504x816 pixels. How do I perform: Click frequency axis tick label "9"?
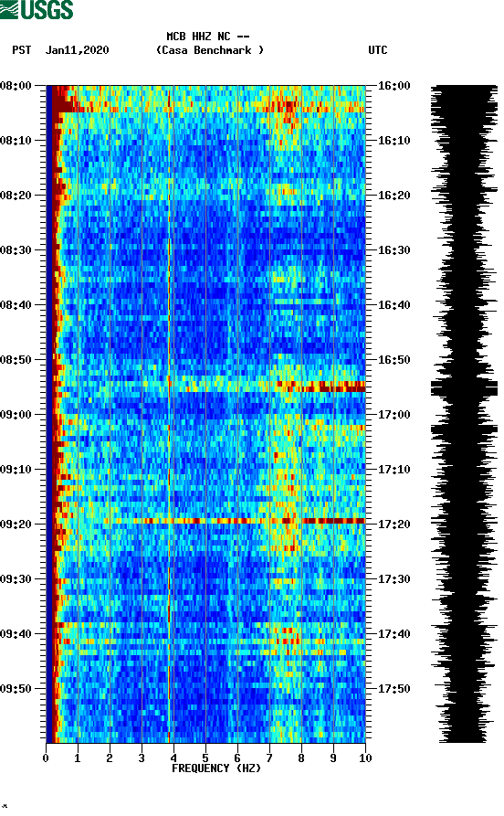pos(333,758)
